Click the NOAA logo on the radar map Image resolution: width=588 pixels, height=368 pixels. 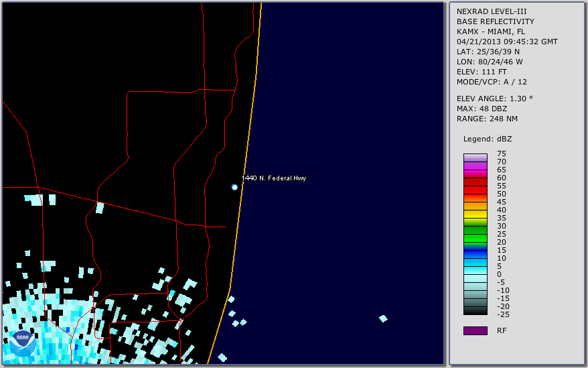[x=23, y=344]
